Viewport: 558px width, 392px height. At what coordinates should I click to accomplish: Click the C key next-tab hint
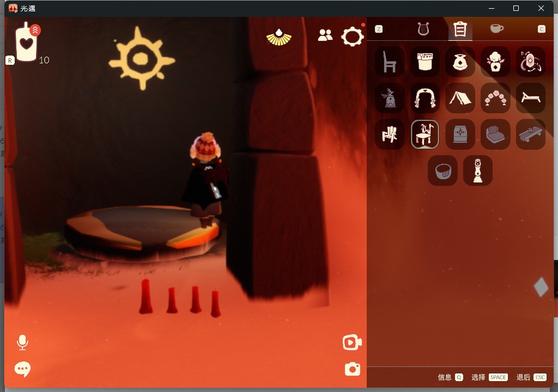click(x=541, y=29)
